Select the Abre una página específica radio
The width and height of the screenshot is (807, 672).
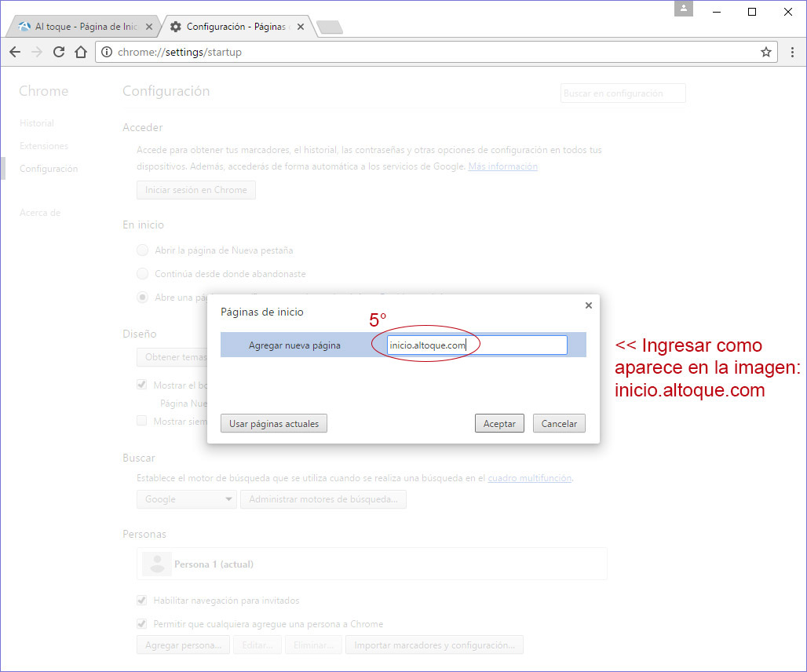[x=143, y=298]
